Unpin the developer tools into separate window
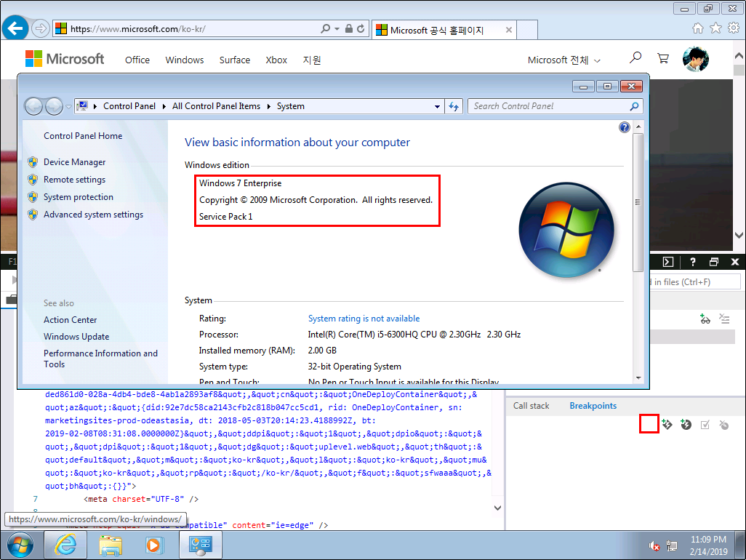The width and height of the screenshot is (746, 560). (714, 262)
